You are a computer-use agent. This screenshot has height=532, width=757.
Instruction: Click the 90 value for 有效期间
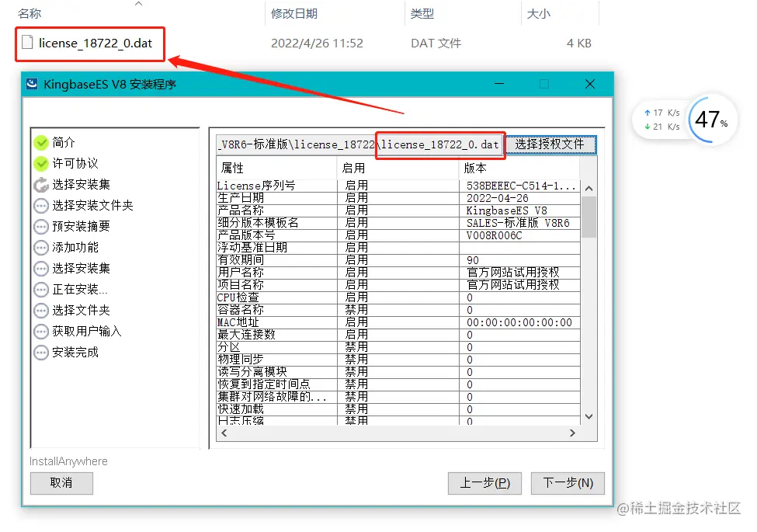tap(520, 261)
